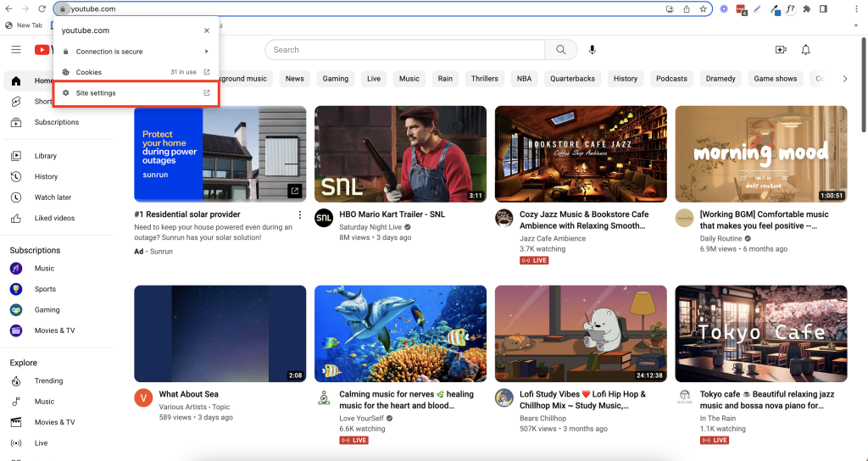The image size is (868, 461).
Task: Reload the page in browser toolbar
Action: click(x=42, y=8)
